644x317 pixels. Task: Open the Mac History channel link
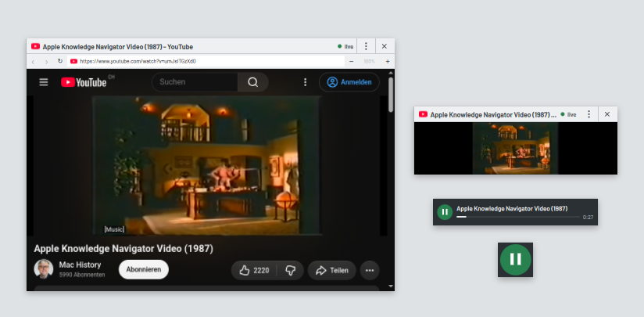click(80, 265)
